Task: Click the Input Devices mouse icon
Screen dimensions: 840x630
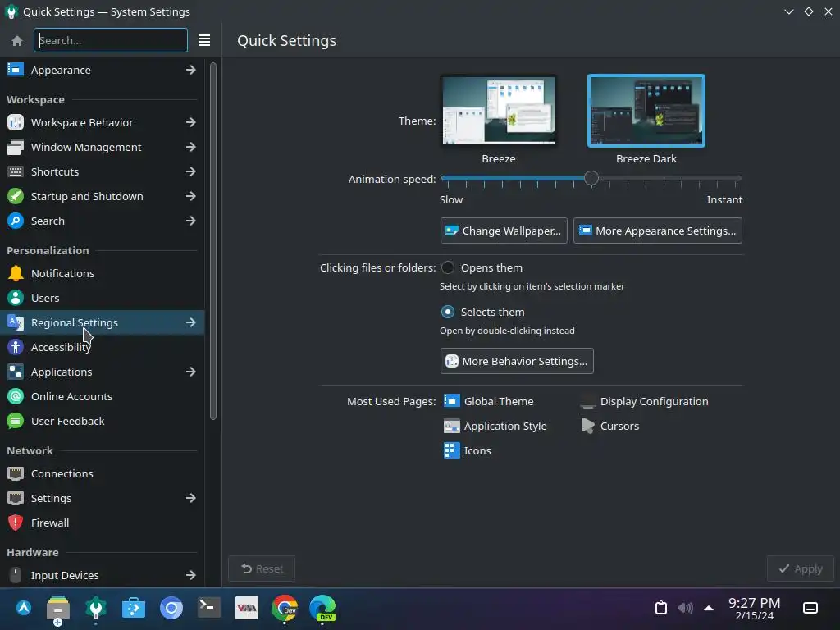Action: pyautogui.click(x=16, y=575)
